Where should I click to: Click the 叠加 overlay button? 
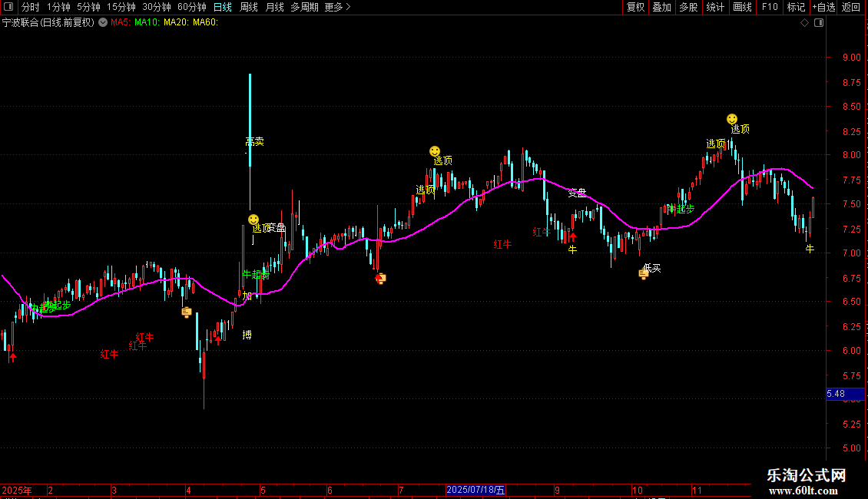[662, 7]
